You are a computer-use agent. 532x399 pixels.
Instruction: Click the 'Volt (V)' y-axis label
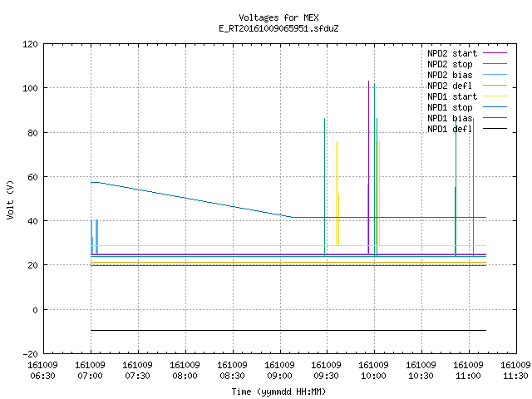(10, 199)
